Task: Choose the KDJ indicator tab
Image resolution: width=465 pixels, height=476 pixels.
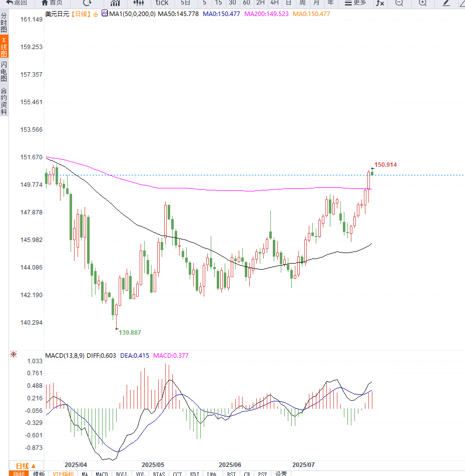Action: [194, 473]
